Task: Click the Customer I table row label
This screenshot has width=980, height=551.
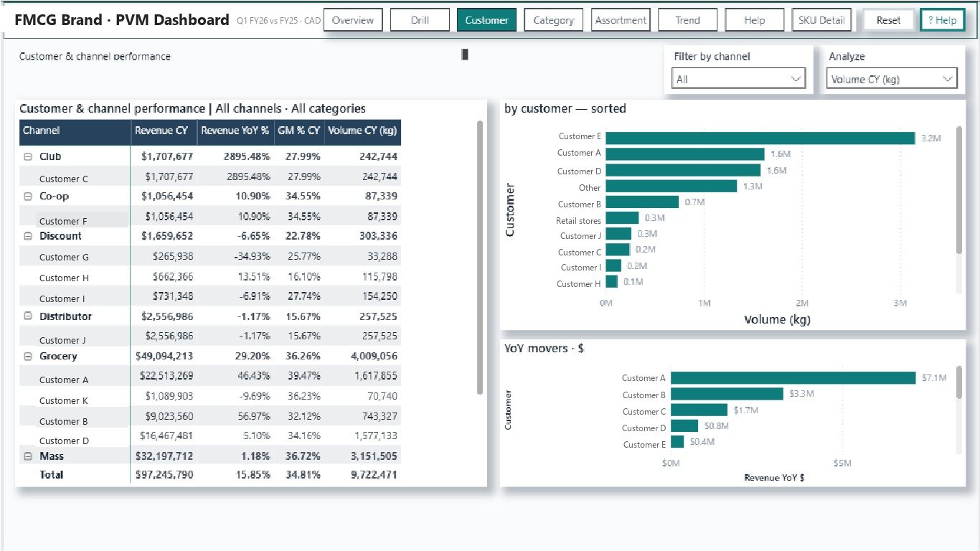Action: pyautogui.click(x=62, y=299)
